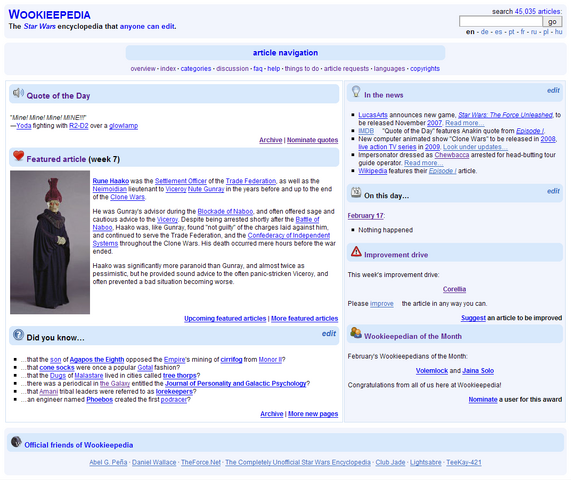Click the speaker icon beside Quote of the Day
The width and height of the screenshot is (571, 480).
[18, 93]
